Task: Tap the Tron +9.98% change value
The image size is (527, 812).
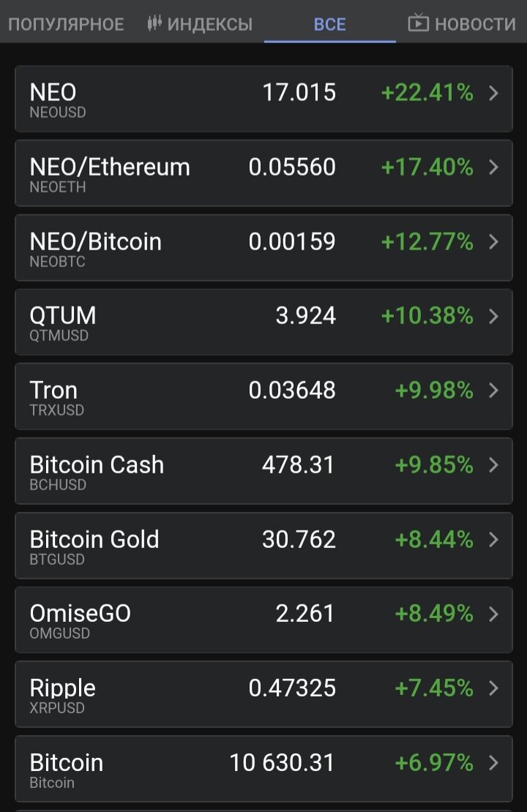Action: [434, 391]
